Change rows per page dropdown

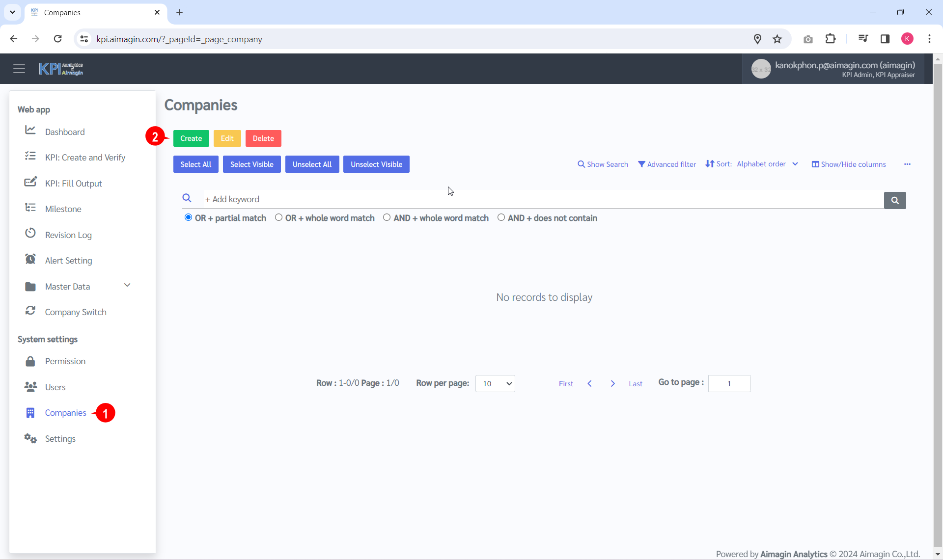click(x=495, y=383)
